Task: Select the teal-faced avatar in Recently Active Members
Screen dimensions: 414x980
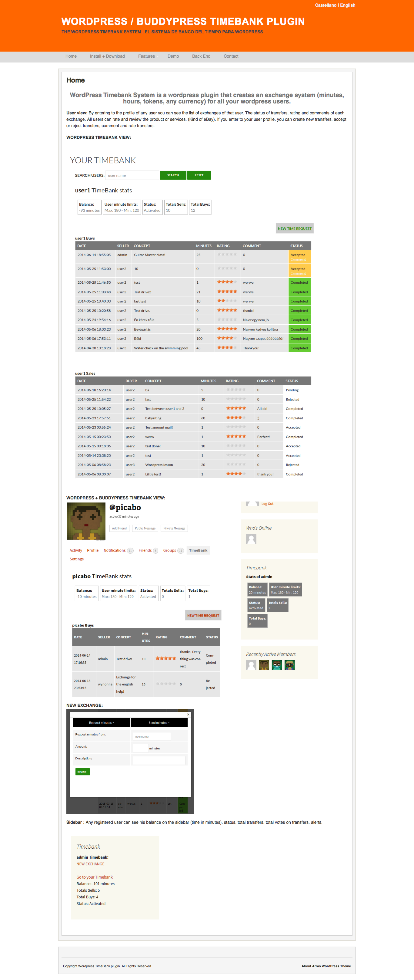Action: [277, 665]
